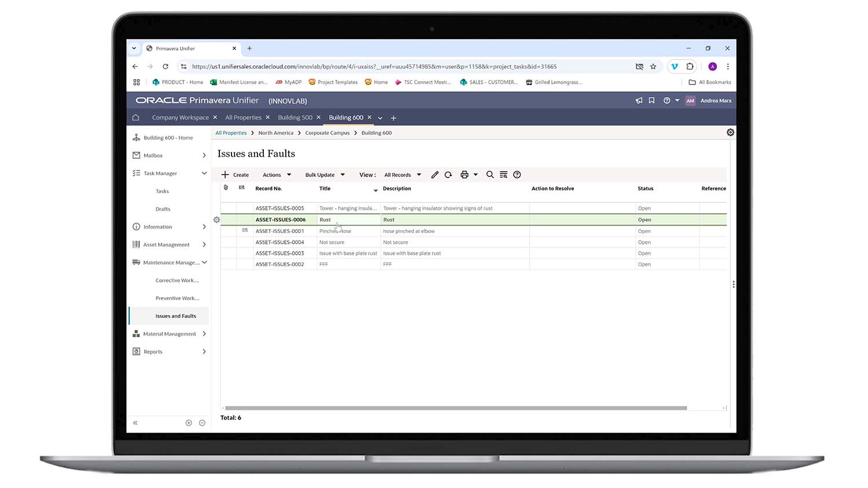The width and height of the screenshot is (868, 488).
Task: Click the mail column envelope icon
Action: pyautogui.click(x=241, y=188)
